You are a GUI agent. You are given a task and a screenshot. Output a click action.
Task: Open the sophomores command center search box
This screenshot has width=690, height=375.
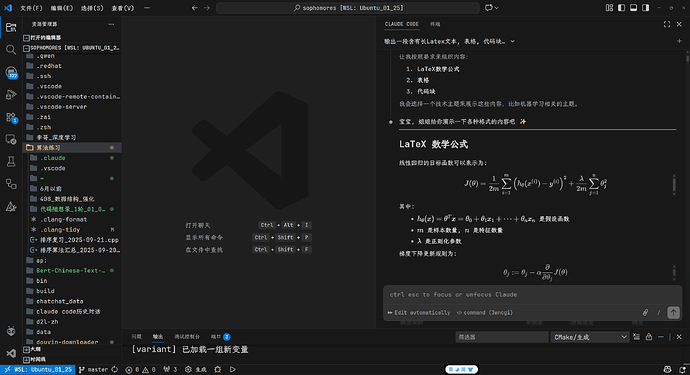(348, 8)
